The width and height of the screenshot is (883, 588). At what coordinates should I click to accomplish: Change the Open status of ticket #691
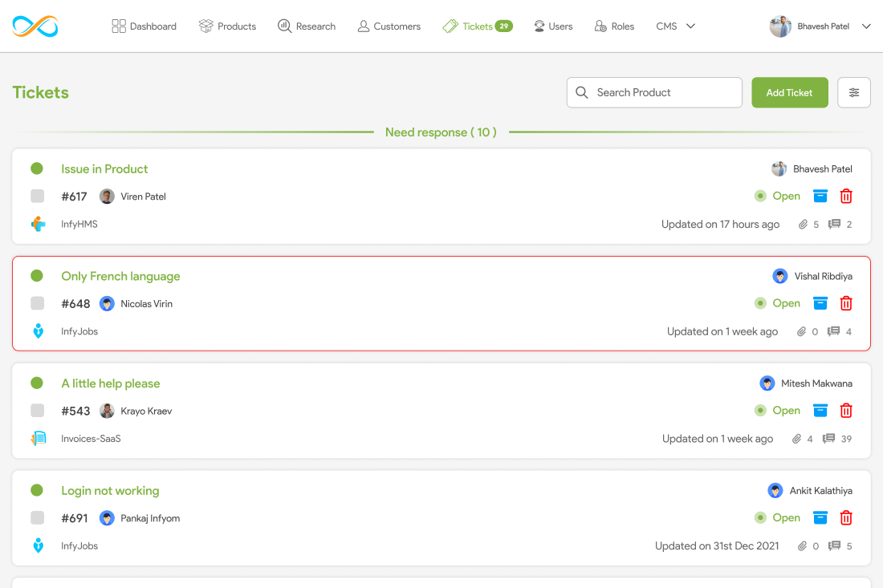click(777, 517)
